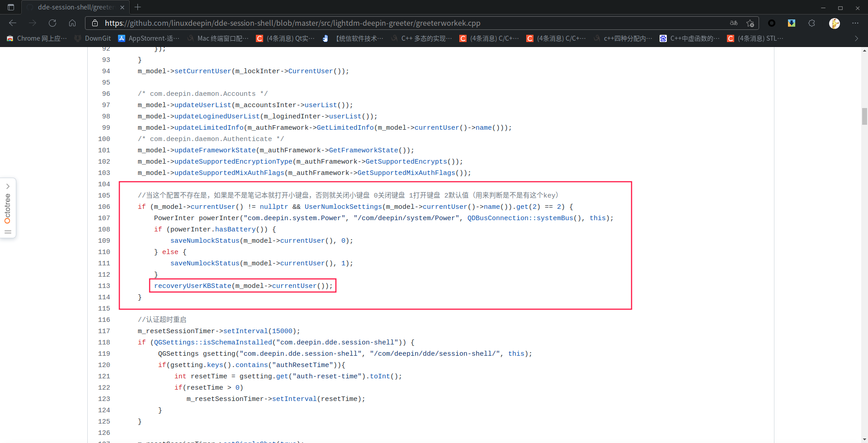Open the Chrome 网上应用 bookmark

(36, 38)
